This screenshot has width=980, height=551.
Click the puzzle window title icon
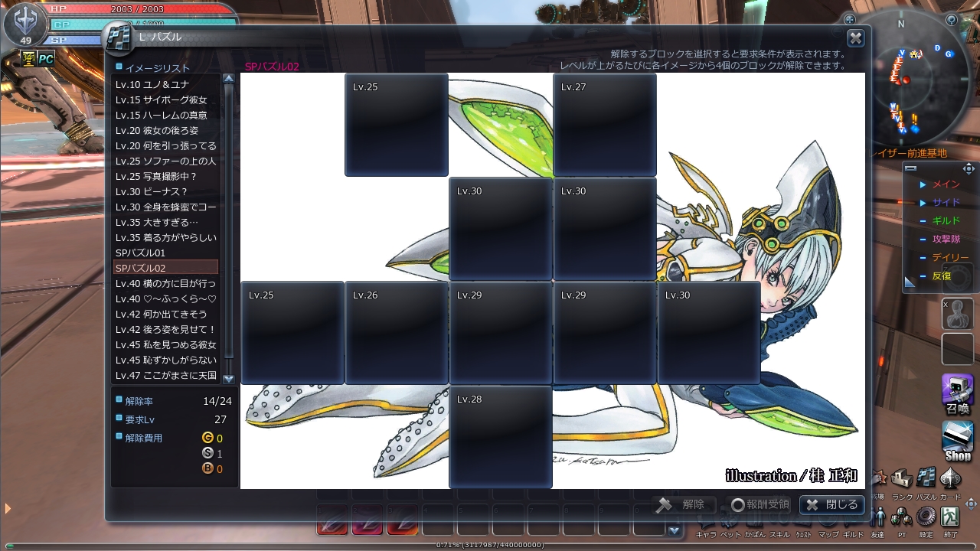(118, 38)
